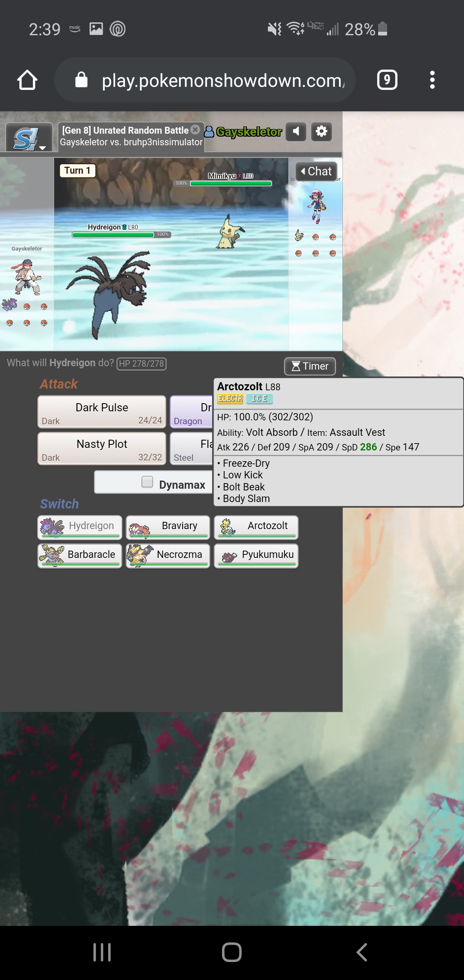Switch to Braviary
This screenshot has height=980, width=464.
point(168,527)
